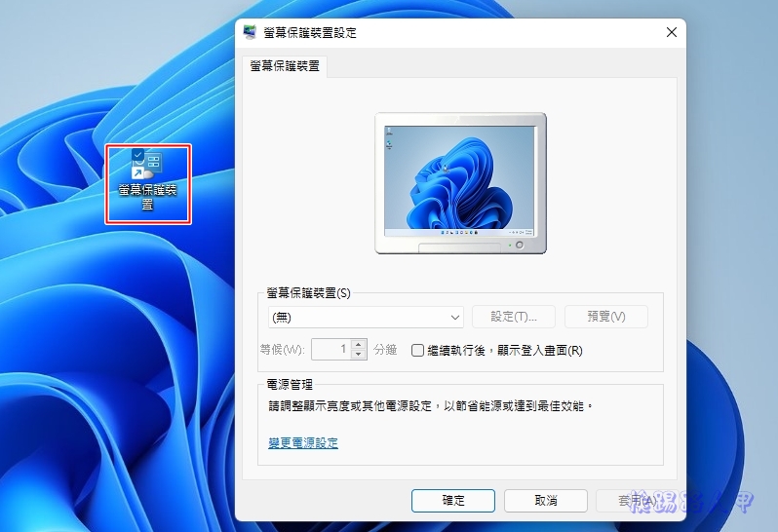Click the 預覽(V) button
The width and height of the screenshot is (778, 532).
pyautogui.click(x=606, y=317)
